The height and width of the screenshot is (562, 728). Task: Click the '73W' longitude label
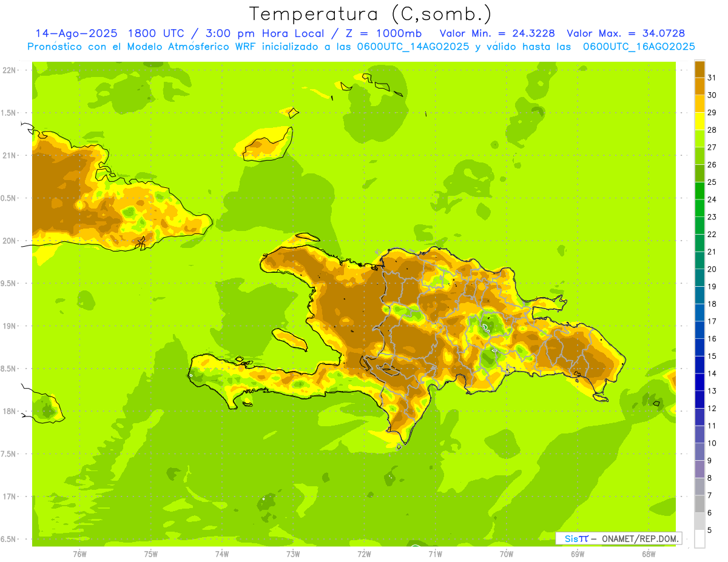tap(293, 554)
